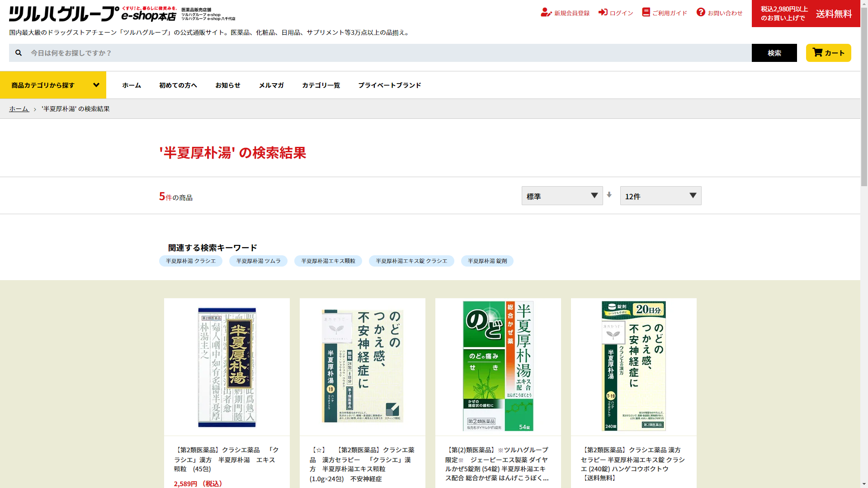Click the inquiry question mark icon
This screenshot has width=868, height=488.
701,12
